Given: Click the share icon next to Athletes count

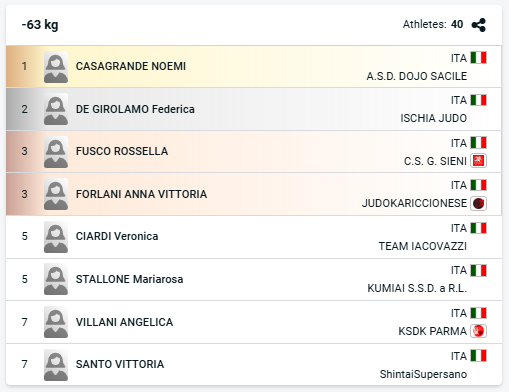Looking at the screenshot, I should 479,25.
